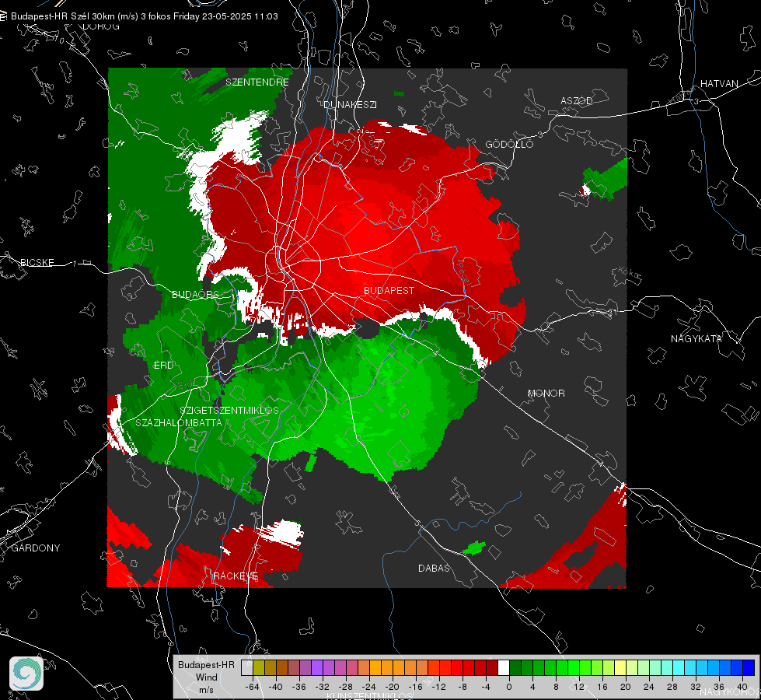Click the legend title Budapest-HR

[206, 665]
